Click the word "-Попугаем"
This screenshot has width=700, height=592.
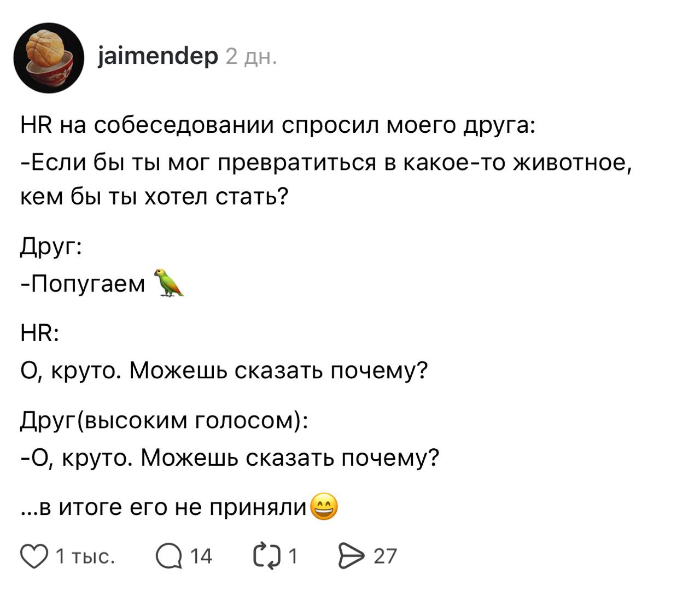(83, 284)
